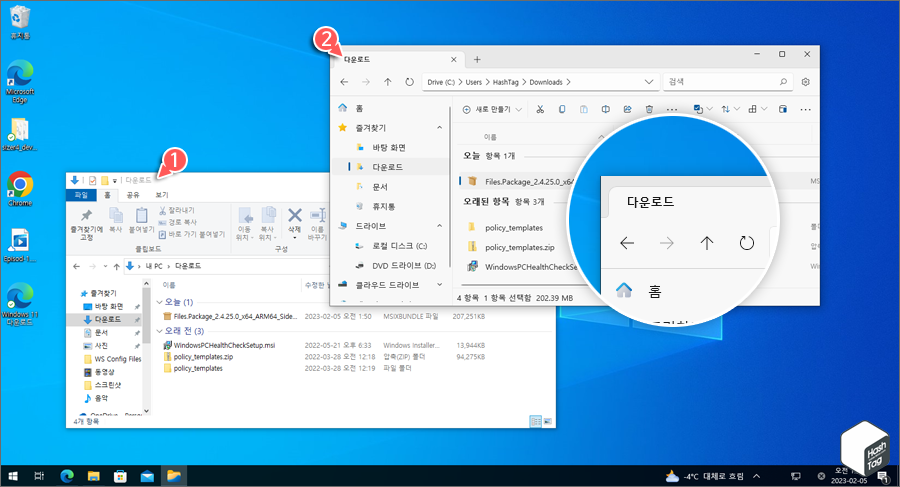Screen dimensions: 900x487
Task: Click the 검색 search field in Files app
Action: coord(728,82)
